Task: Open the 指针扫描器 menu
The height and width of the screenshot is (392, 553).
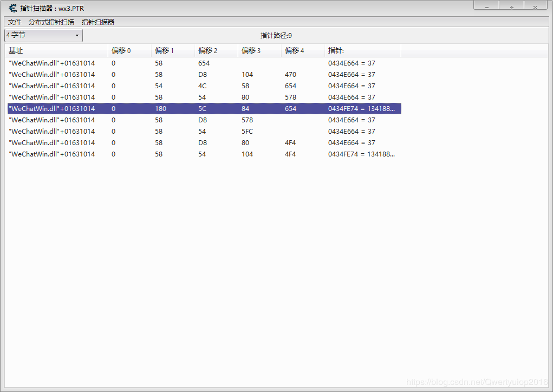Action: pyautogui.click(x=98, y=22)
